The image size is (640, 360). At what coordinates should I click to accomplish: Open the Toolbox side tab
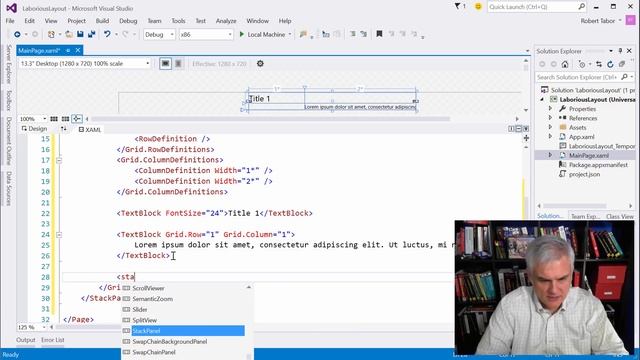(9, 100)
